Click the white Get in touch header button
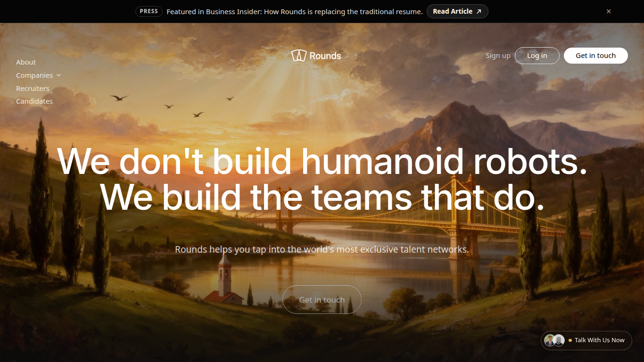 [x=596, y=56]
